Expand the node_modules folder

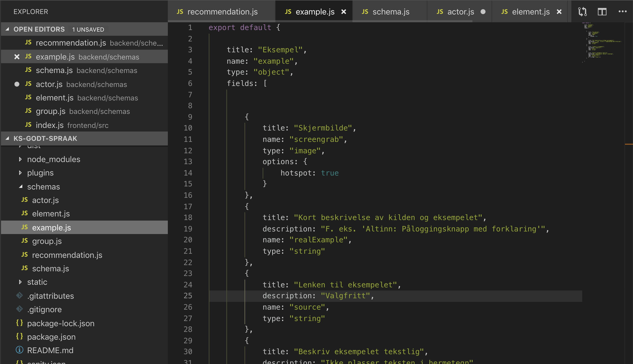click(84, 159)
